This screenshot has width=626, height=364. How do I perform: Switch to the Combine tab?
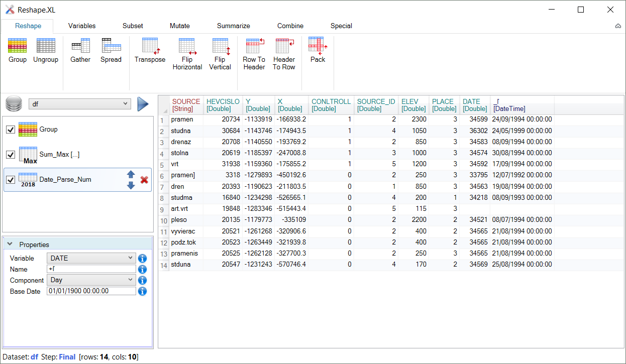click(290, 26)
